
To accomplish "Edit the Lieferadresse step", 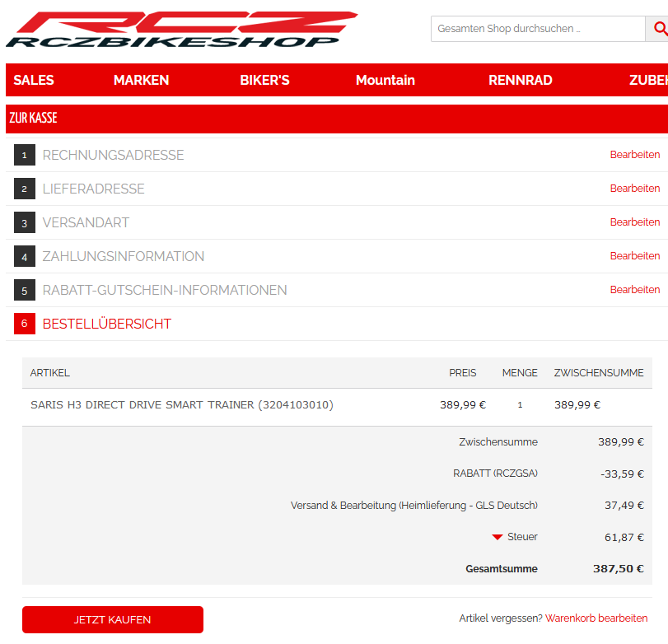I will click(634, 189).
